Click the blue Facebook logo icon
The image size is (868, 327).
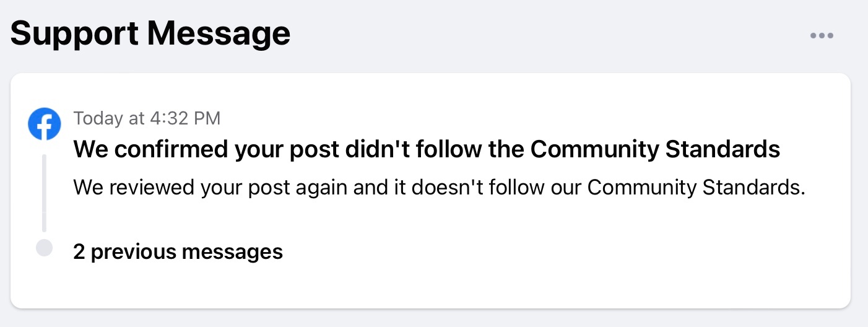point(45,124)
